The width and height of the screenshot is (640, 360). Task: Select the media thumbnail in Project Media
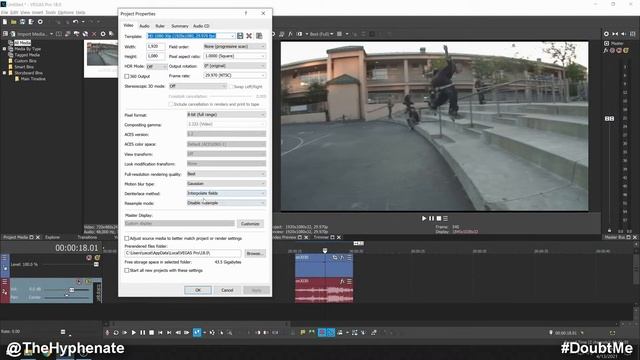click(x=102, y=54)
